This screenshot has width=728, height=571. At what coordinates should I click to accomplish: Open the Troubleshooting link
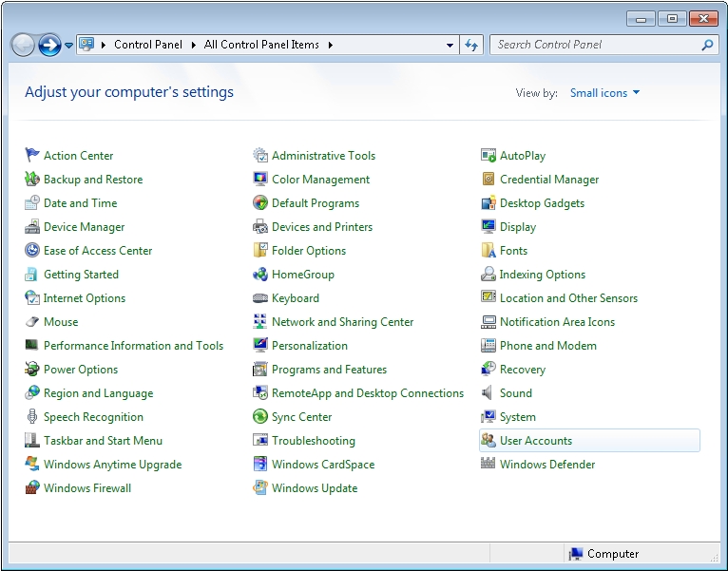click(314, 441)
